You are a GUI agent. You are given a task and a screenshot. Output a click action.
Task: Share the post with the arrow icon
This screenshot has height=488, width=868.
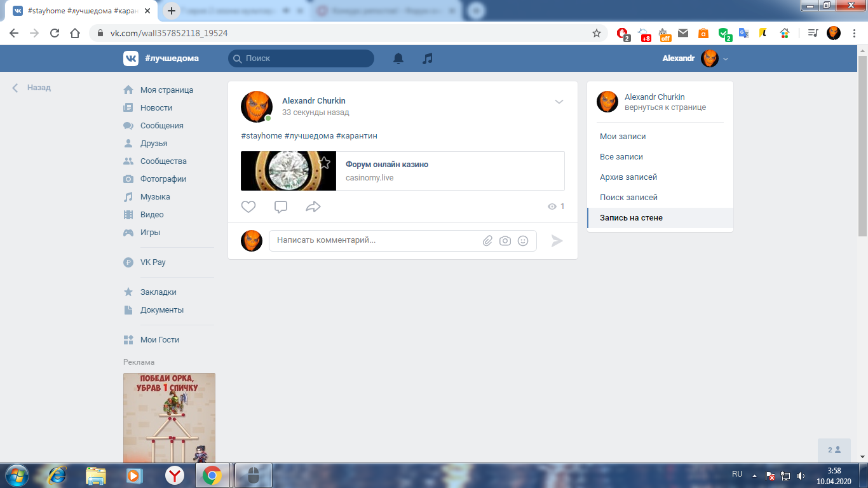click(313, 207)
